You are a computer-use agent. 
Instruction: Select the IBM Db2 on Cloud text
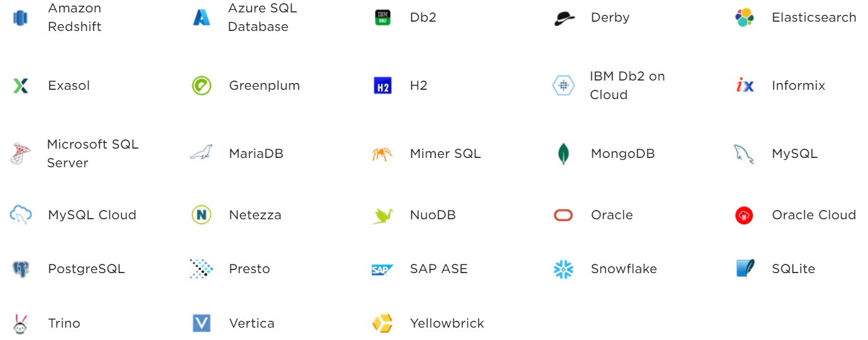pos(627,85)
